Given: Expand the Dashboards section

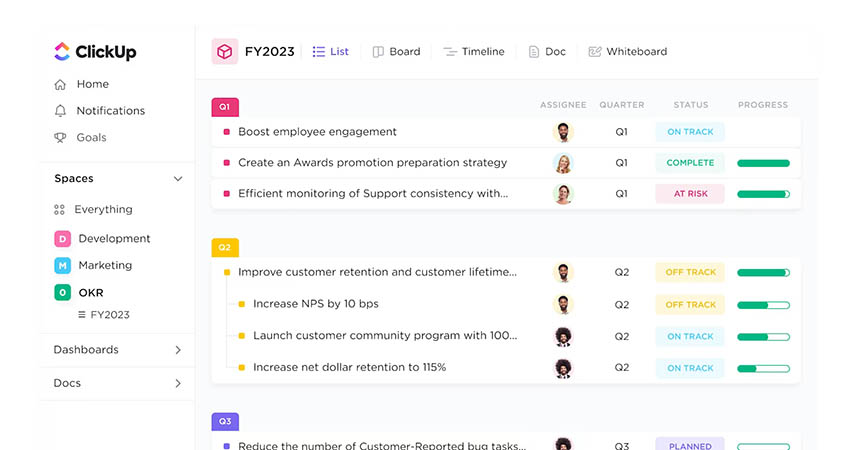Looking at the screenshot, I should click(178, 350).
